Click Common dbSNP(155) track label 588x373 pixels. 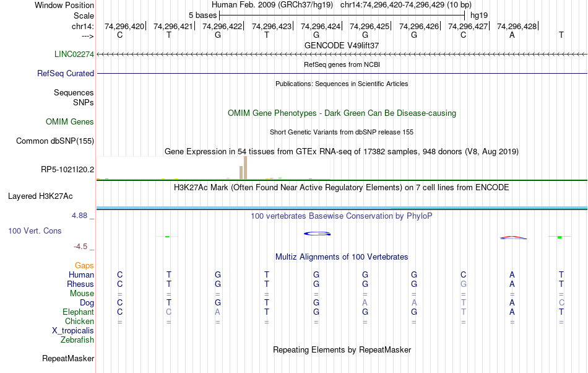pyautogui.click(x=54, y=141)
